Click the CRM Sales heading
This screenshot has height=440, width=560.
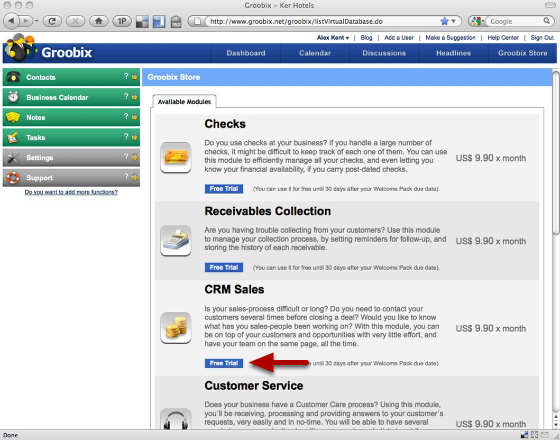point(234,289)
